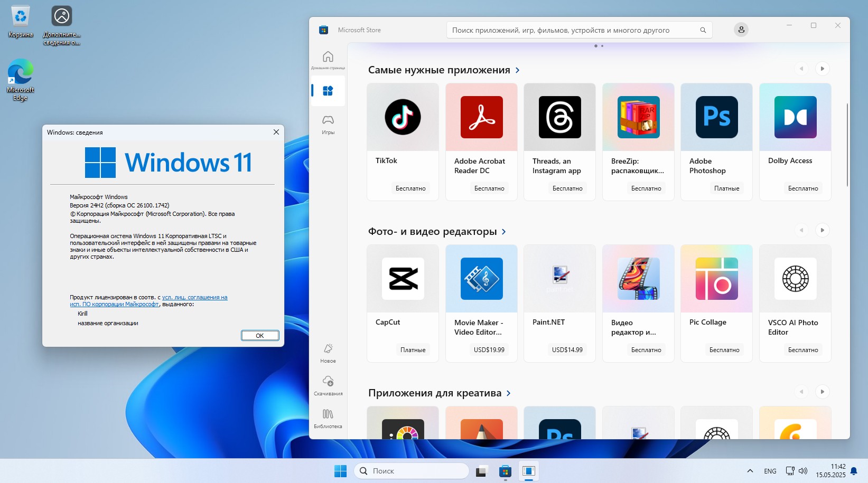Click the winver taskbar icon
This screenshot has height=483, width=868.
(x=528, y=471)
